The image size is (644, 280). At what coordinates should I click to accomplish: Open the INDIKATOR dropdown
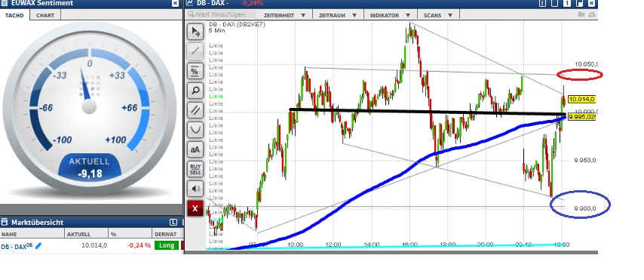point(390,15)
